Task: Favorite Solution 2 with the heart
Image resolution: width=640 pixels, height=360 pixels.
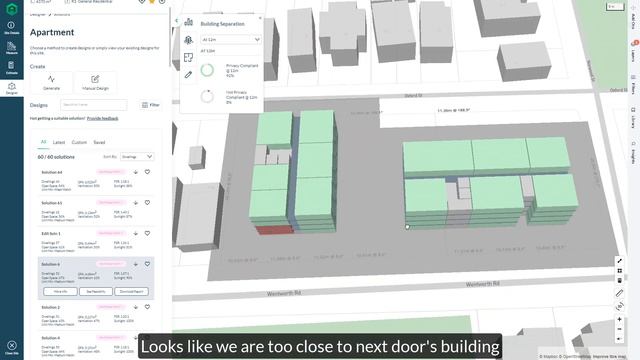Action: tap(147, 307)
